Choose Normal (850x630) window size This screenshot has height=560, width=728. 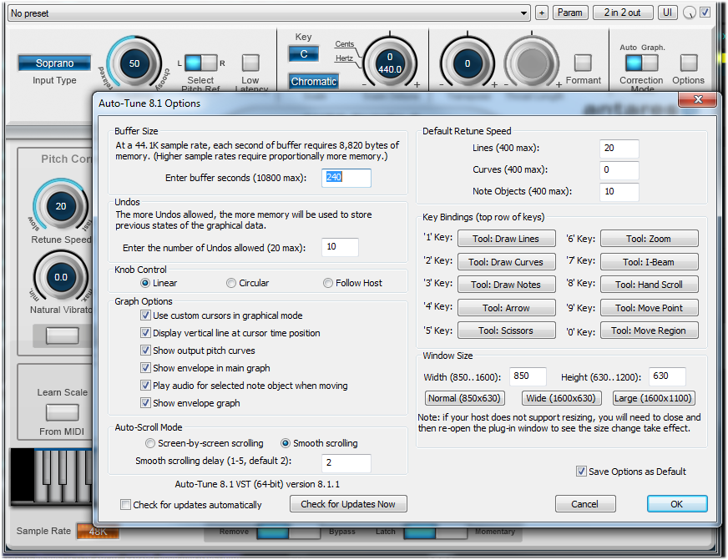(465, 398)
